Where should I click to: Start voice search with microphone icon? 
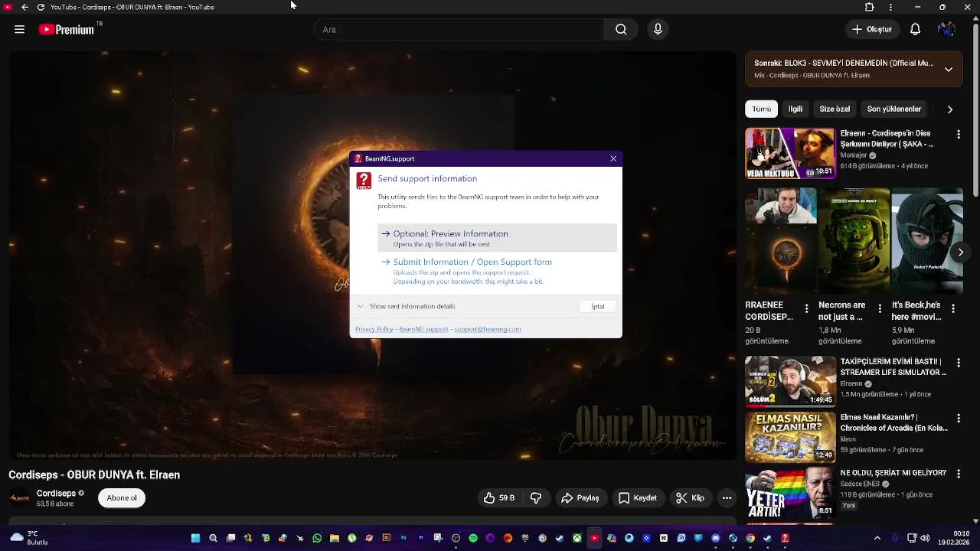[x=658, y=29]
